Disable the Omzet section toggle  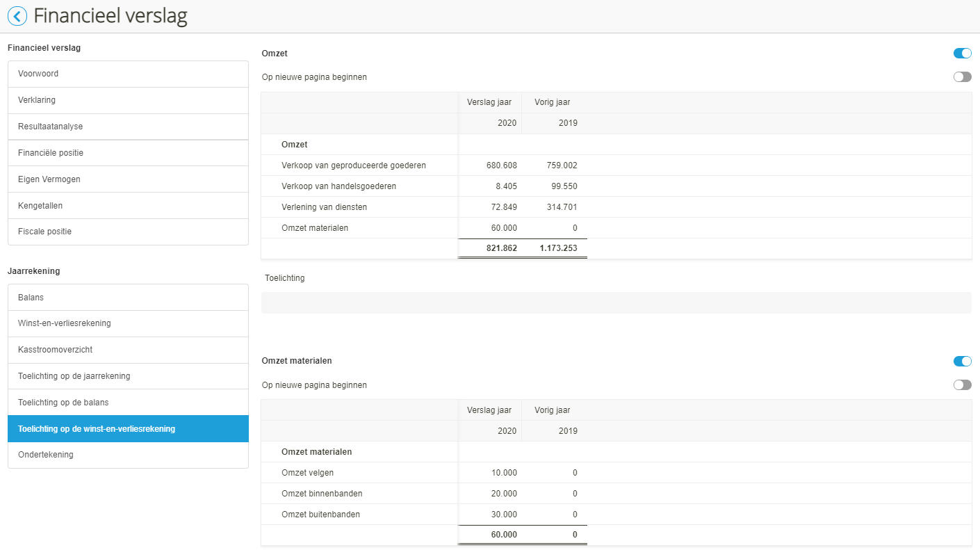pyautogui.click(x=963, y=54)
